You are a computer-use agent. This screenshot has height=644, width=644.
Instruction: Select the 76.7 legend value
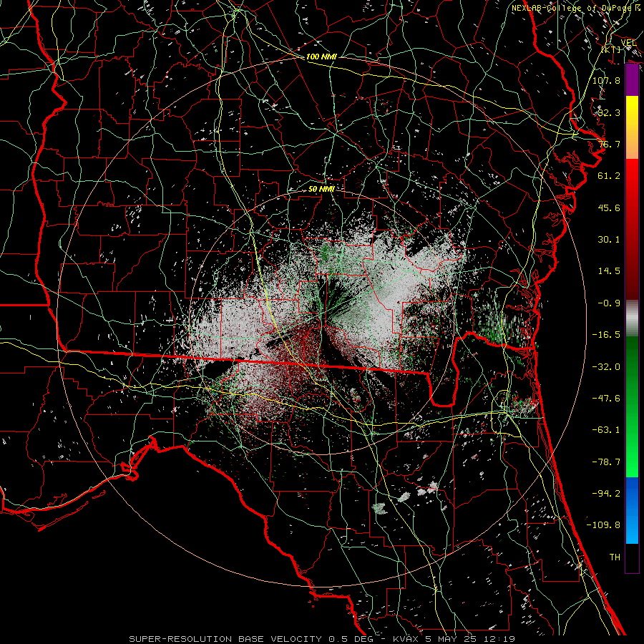point(609,144)
